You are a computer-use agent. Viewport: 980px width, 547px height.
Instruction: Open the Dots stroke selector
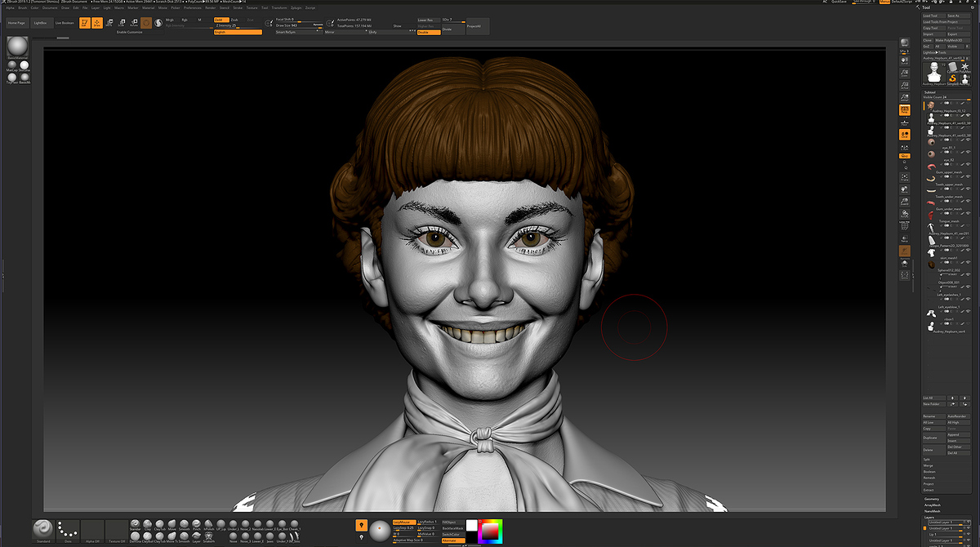coord(68,530)
